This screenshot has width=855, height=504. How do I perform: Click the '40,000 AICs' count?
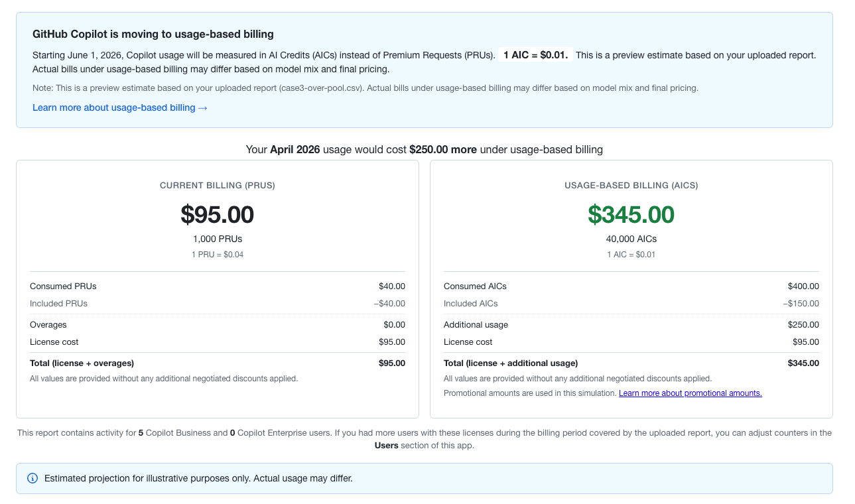pos(631,239)
